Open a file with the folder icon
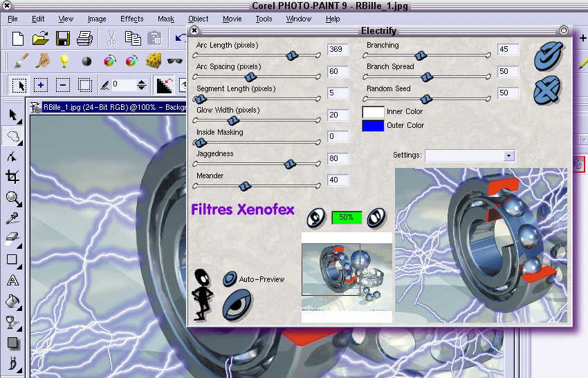The image size is (588, 378). click(40, 38)
